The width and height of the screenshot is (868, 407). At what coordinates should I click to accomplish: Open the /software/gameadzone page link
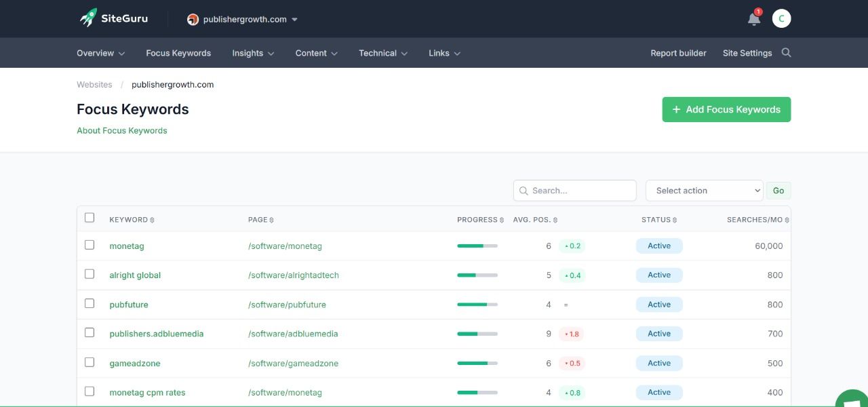(x=293, y=364)
